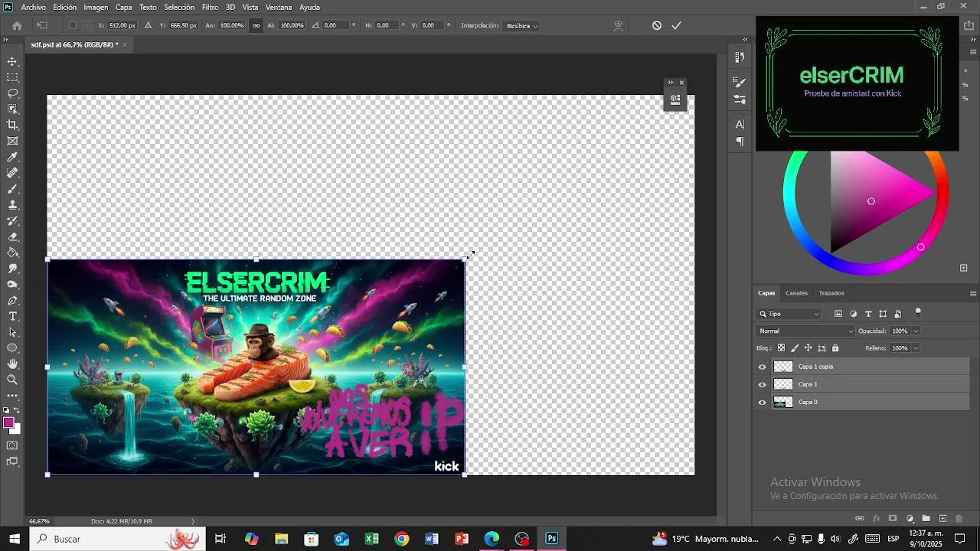
Task: Toggle lock transparent pixels
Action: (781, 348)
